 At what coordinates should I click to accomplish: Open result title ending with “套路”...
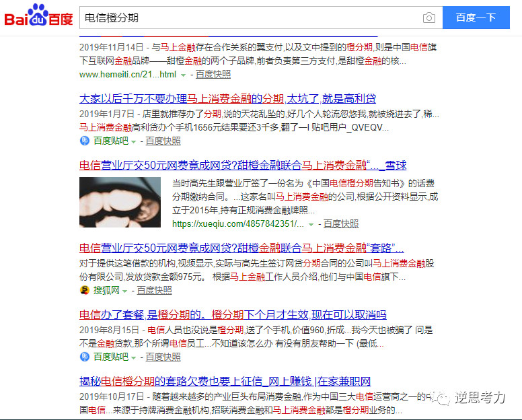coord(241,248)
